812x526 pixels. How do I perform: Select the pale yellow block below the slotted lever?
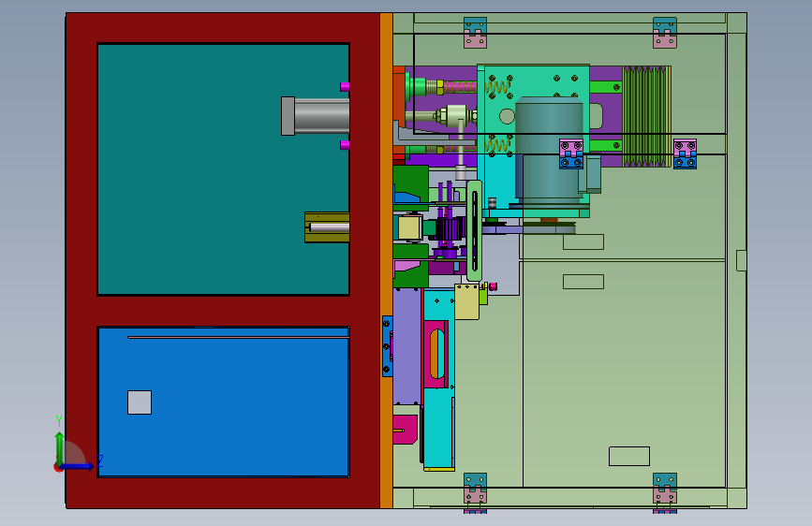click(x=467, y=301)
